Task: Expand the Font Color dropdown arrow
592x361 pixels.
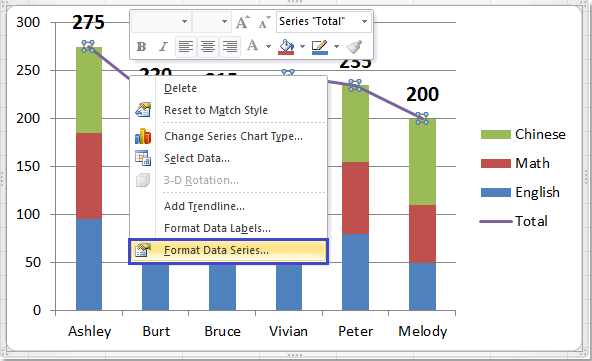Action: pyautogui.click(x=268, y=46)
